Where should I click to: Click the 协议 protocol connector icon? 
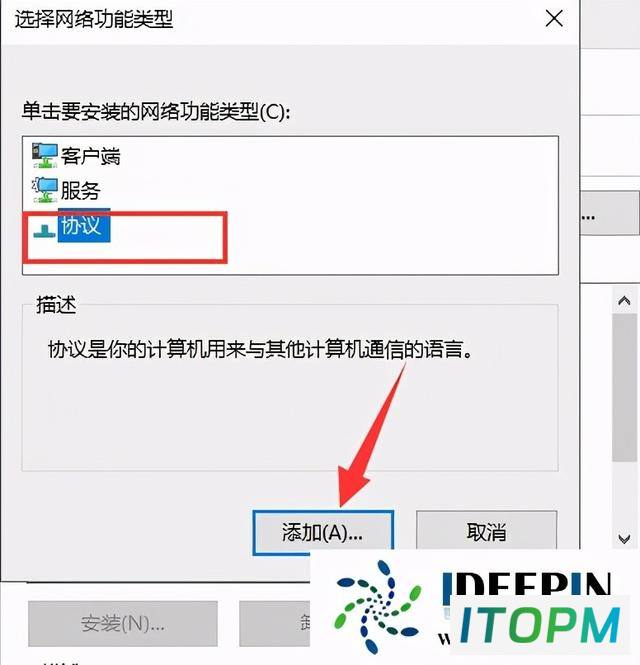[44, 231]
